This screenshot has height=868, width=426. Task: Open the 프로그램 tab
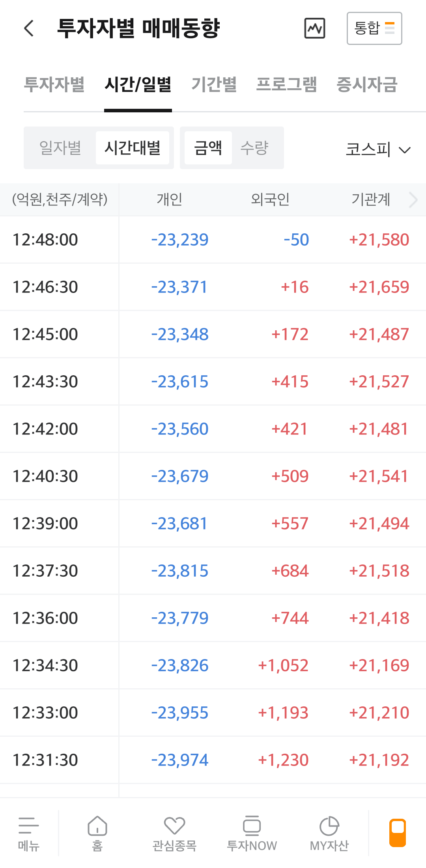(x=286, y=84)
